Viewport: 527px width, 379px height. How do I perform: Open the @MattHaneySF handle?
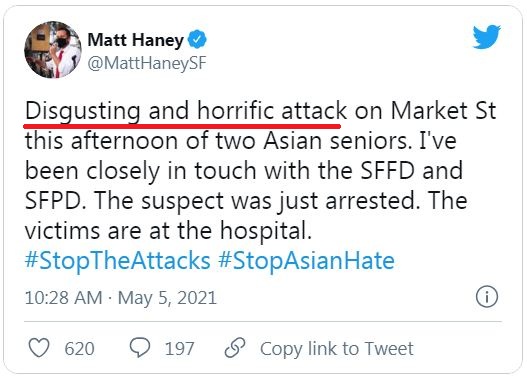tap(147, 63)
